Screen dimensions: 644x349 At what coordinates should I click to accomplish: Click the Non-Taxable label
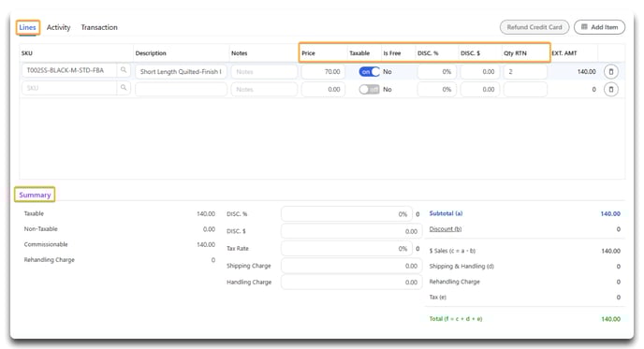tap(40, 228)
